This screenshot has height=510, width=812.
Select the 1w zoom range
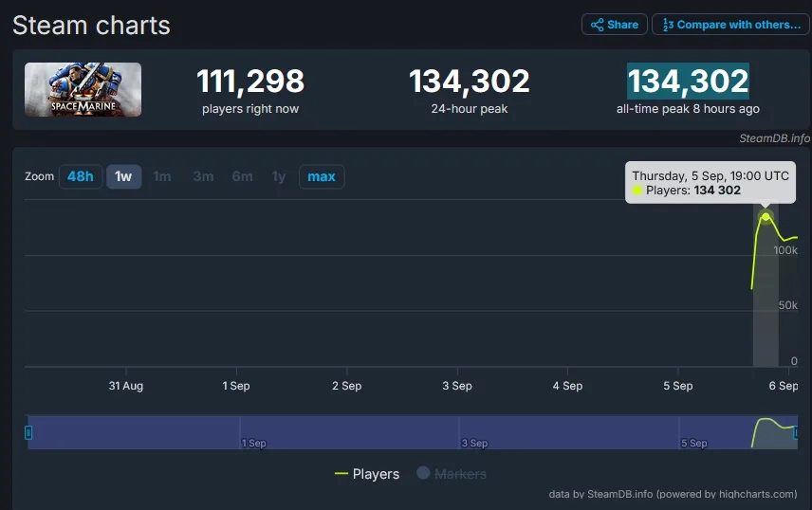click(123, 176)
